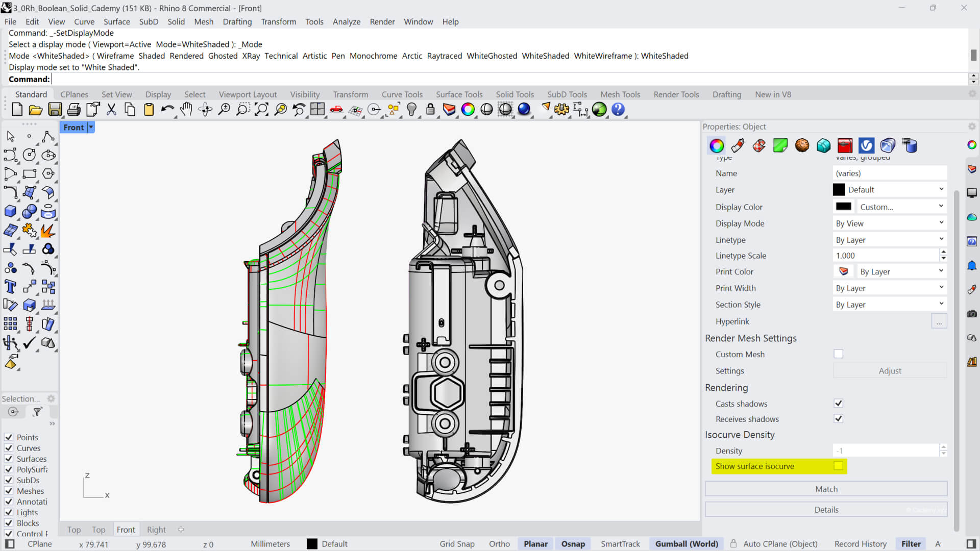Click the status bar Default layer color swatch
This screenshot has height=551, width=980.
312,544
